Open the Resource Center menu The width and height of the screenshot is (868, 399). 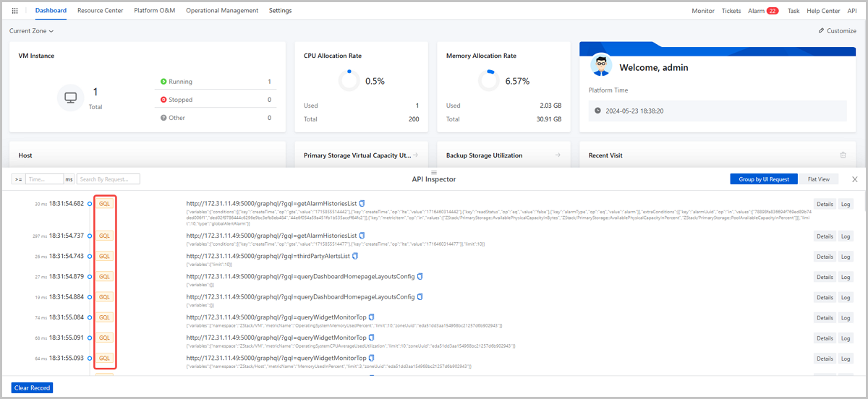point(100,11)
